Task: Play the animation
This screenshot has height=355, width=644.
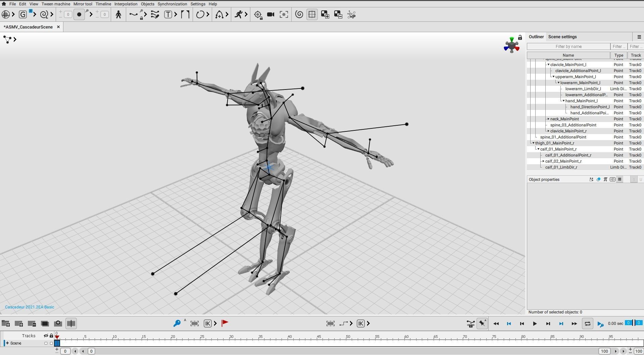Action: pyautogui.click(x=535, y=324)
